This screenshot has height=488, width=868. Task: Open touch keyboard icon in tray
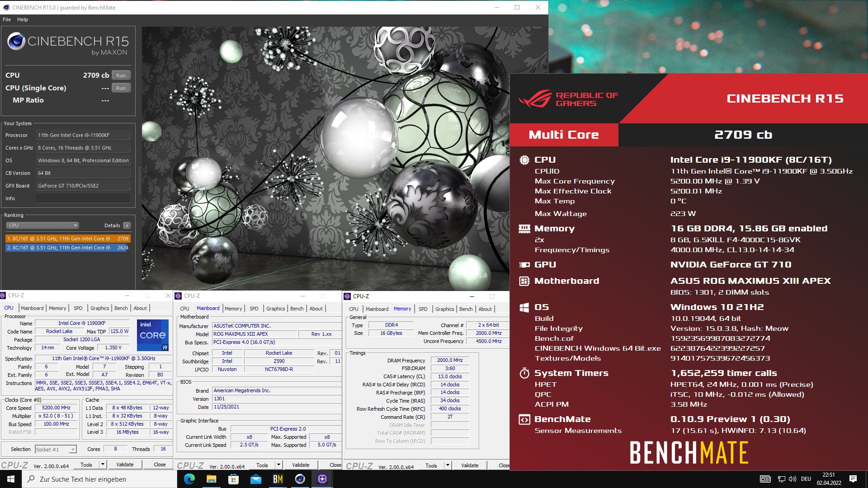(x=765, y=479)
